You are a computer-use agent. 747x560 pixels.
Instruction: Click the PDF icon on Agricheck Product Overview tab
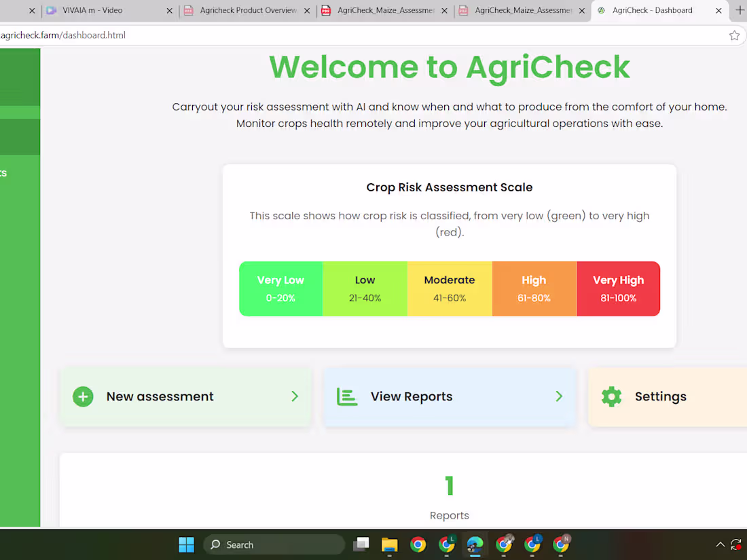click(189, 10)
